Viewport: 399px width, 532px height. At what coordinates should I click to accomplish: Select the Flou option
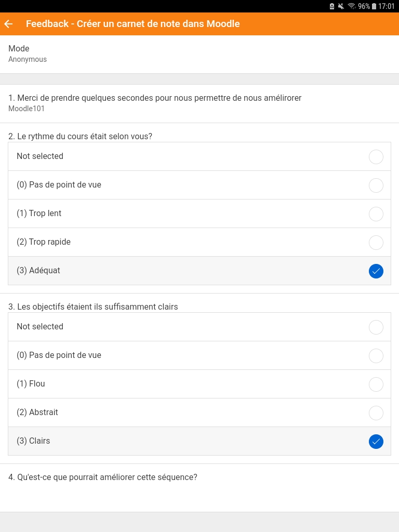click(199, 384)
